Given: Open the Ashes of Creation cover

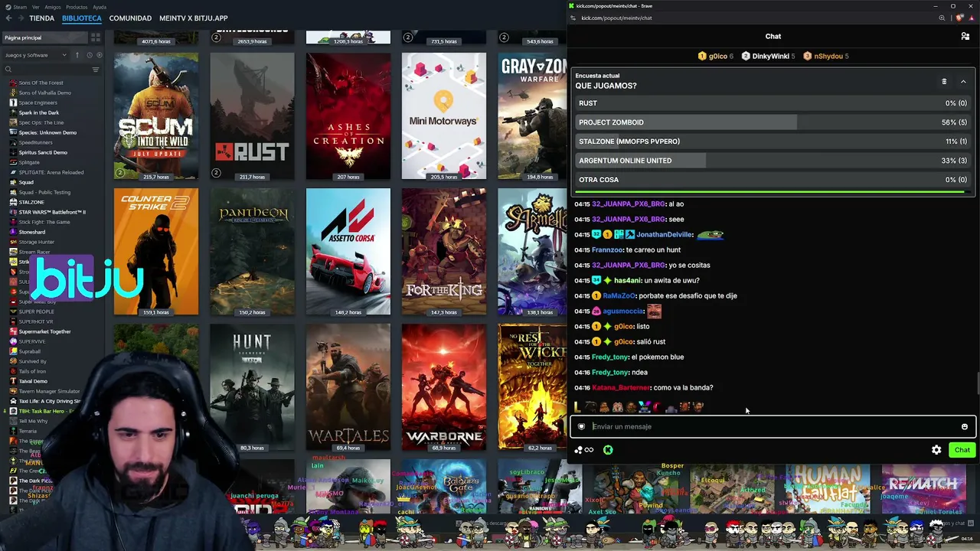Looking at the screenshot, I should point(348,116).
